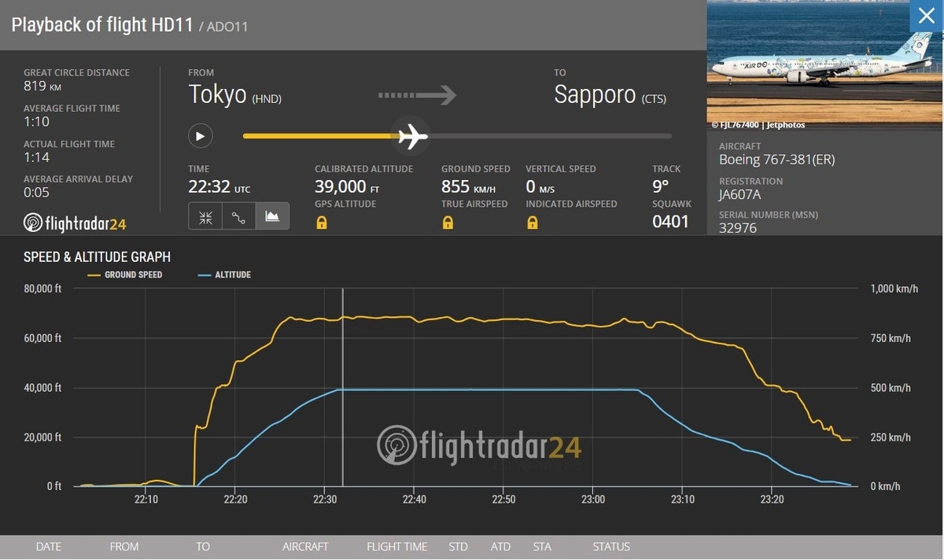Toggle the flight route path icon
Viewport: 944px width, 560px height.
point(238,216)
